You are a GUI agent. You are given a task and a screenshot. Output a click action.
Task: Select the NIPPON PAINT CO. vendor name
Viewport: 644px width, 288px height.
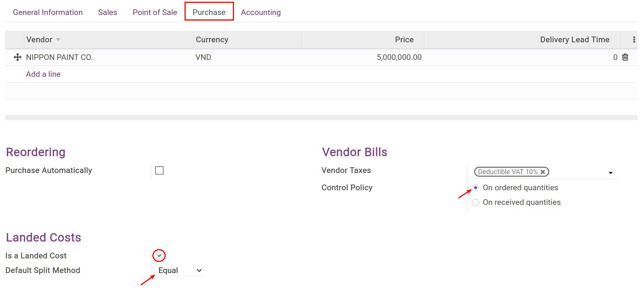tap(59, 57)
